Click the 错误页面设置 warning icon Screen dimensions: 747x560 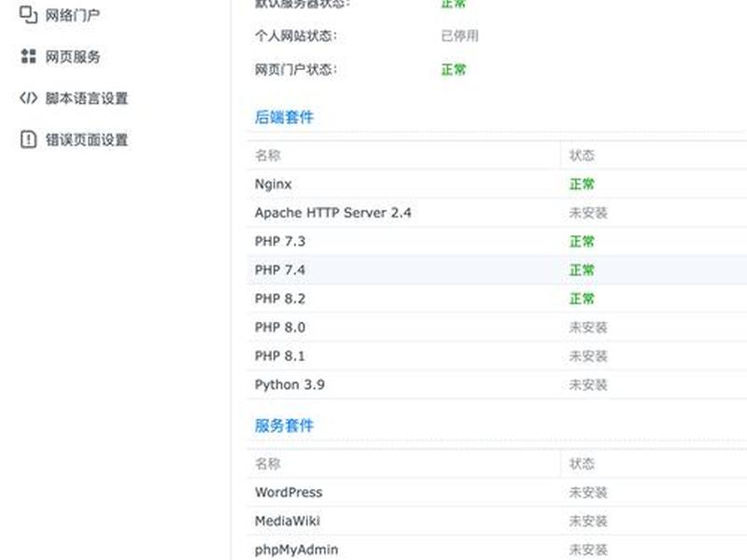tap(28, 139)
